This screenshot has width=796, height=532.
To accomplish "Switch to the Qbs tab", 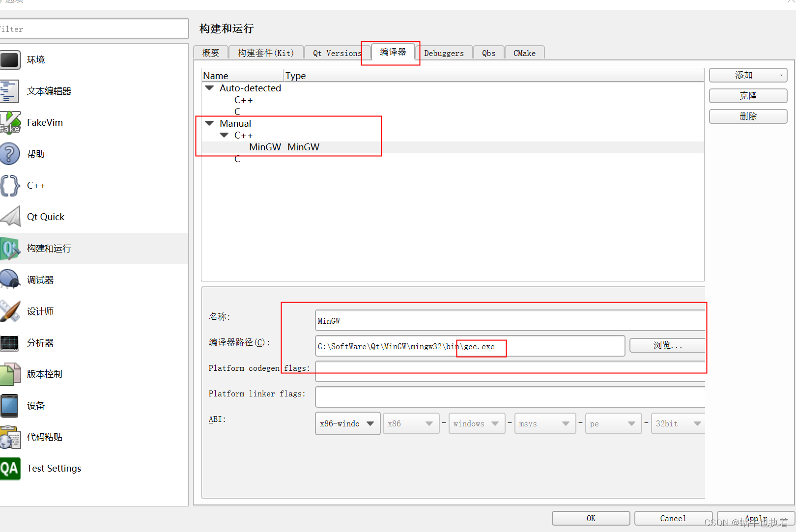I will tap(489, 53).
